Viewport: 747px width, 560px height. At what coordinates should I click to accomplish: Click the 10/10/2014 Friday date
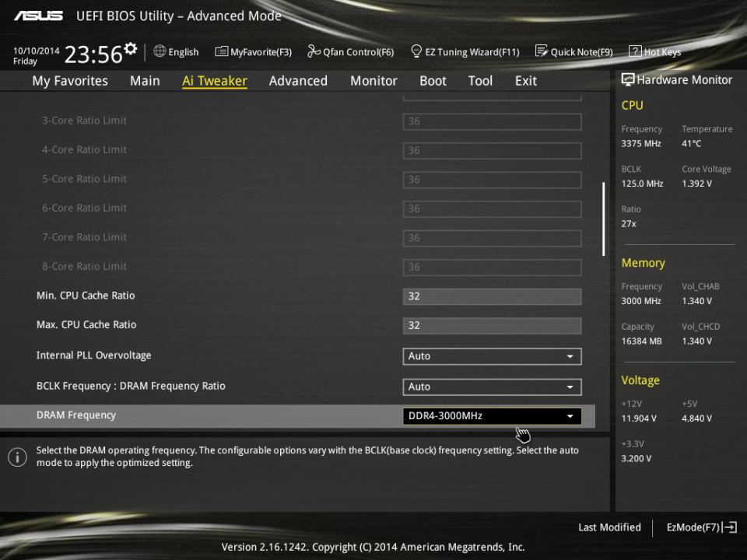37,56
